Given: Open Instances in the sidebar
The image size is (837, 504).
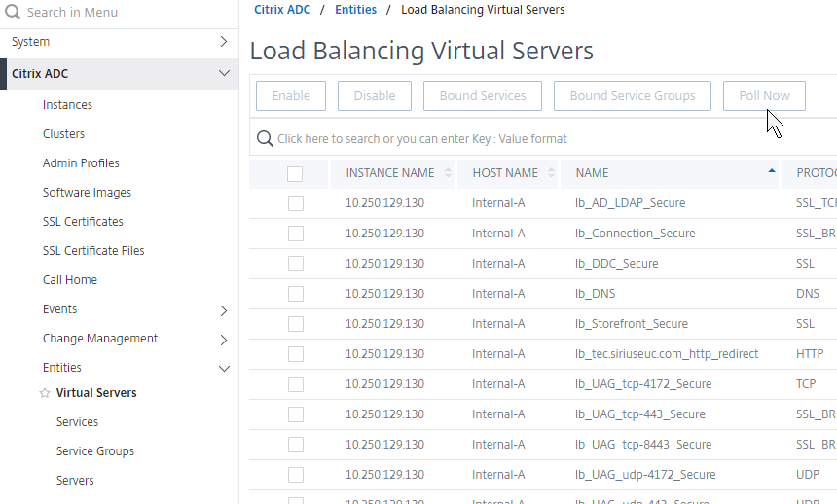Looking at the screenshot, I should pos(67,105).
